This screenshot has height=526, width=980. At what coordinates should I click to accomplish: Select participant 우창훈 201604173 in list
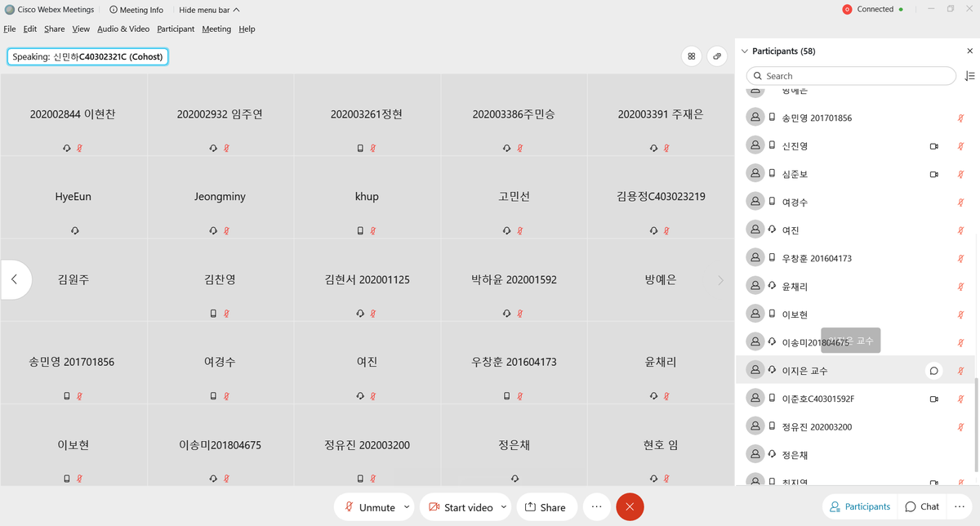tap(855, 258)
